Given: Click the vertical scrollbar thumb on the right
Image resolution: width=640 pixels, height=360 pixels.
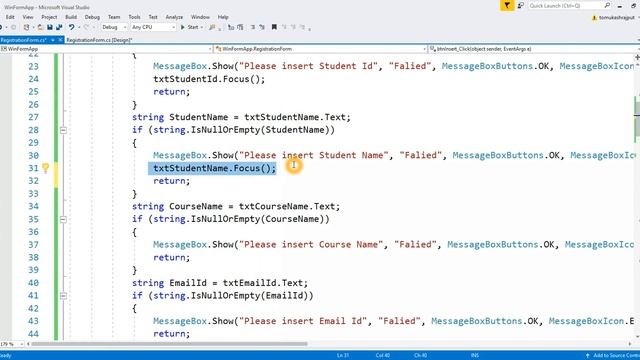Looking at the screenshot, I should click(x=637, y=118).
